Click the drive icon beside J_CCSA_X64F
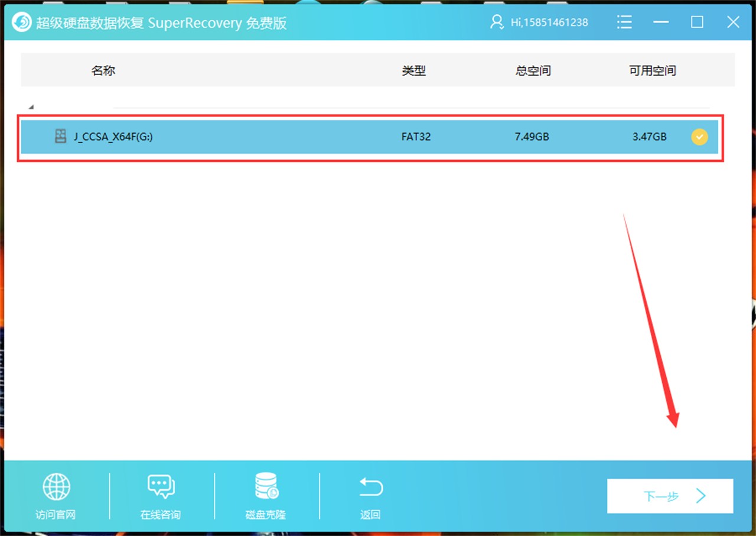This screenshot has width=756, height=536. pos(60,137)
